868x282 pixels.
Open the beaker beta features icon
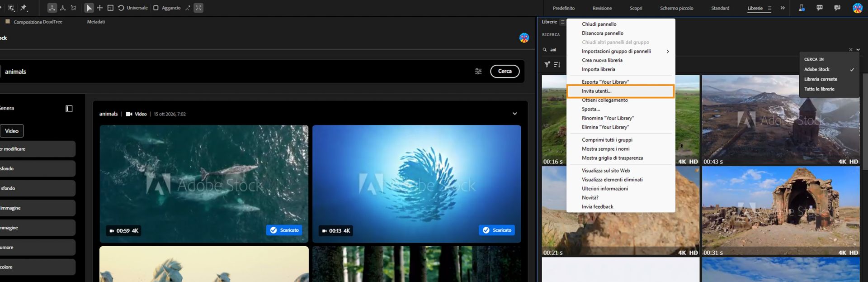[802, 8]
